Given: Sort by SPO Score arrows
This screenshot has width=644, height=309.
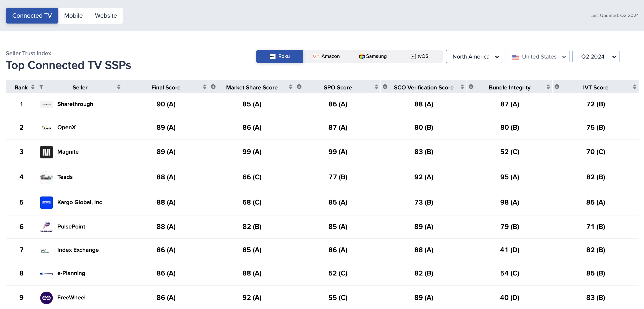Looking at the screenshot, I should click(376, 87).
